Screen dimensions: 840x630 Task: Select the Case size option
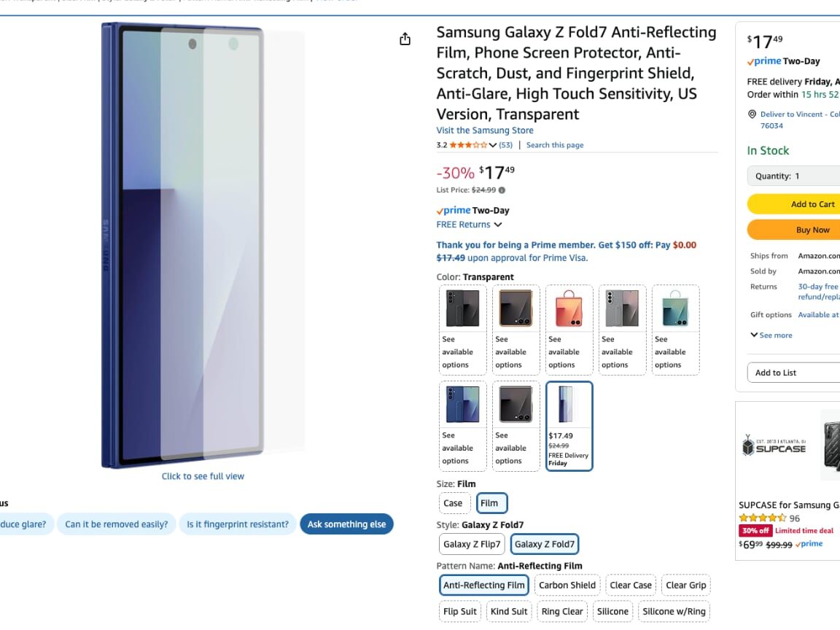click(453, 503)
